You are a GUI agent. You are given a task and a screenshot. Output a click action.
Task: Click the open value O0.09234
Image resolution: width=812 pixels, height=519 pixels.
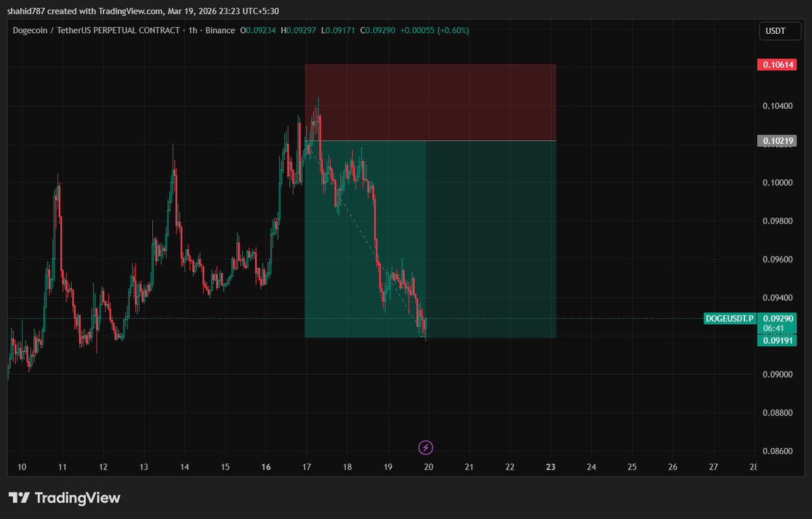(x=259, y=30)
